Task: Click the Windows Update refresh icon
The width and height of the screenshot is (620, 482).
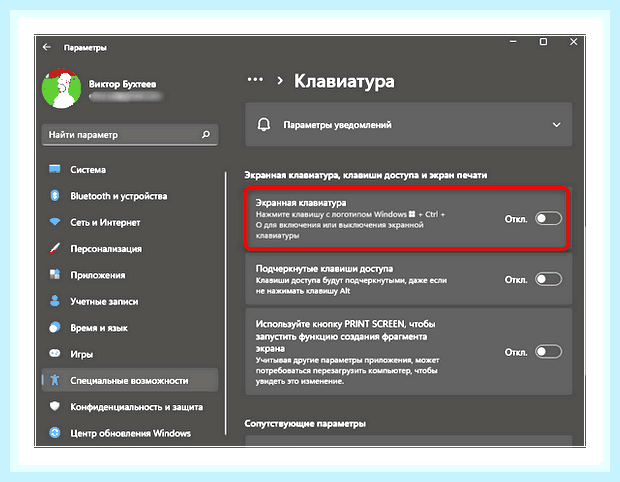Action: pyautogui.click(x=55, y=433)
